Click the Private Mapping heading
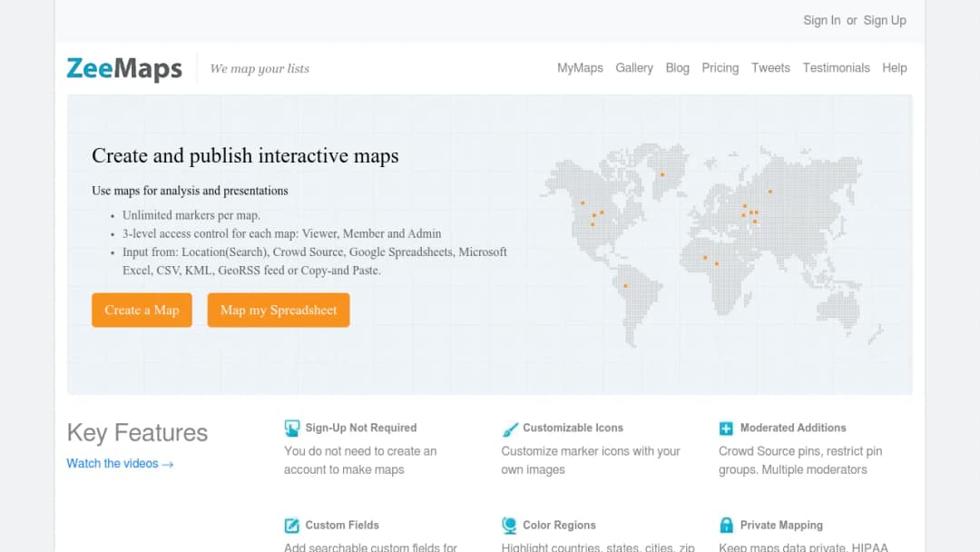 (x=781, y=525)
